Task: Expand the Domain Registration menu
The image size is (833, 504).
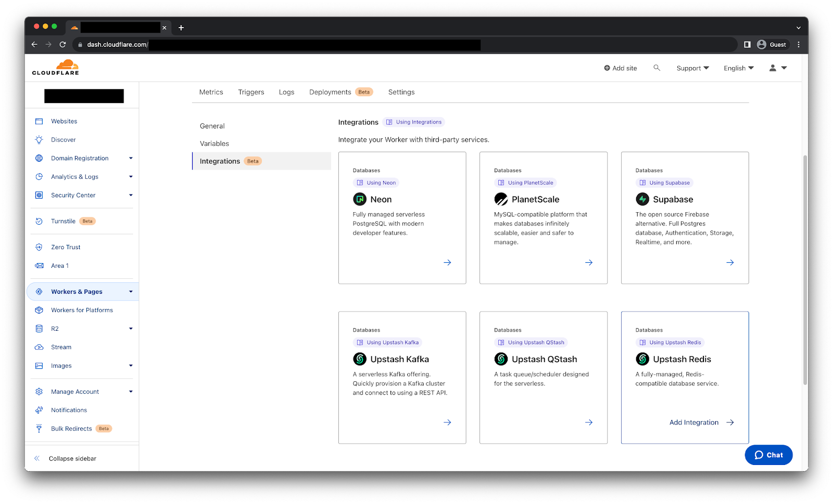Action: click(x=131, y=158)
